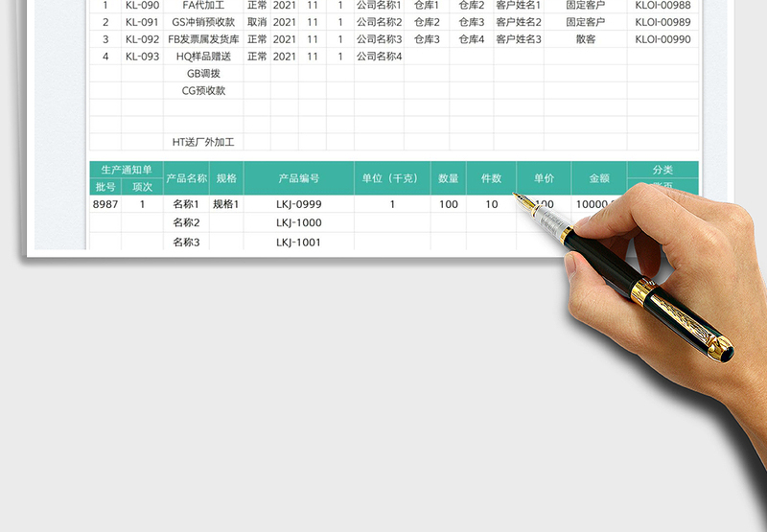Image resolution: width=767 pixels, height=532 pixels.
Task: Click the 单价 header cell
Action: 544,178
